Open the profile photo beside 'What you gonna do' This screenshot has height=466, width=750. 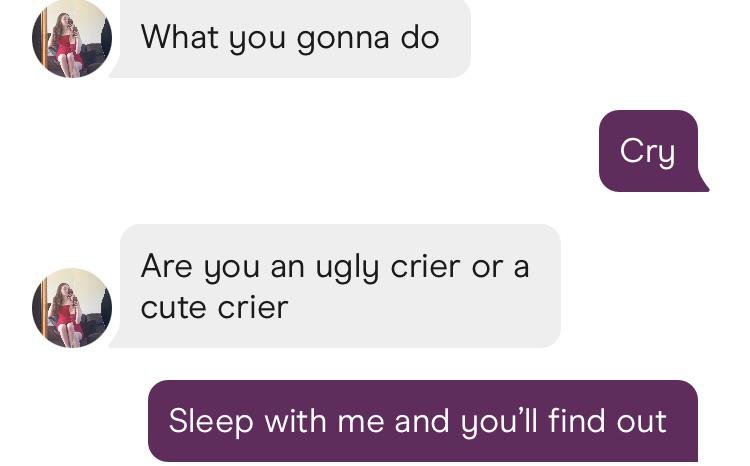coord(72,38)
